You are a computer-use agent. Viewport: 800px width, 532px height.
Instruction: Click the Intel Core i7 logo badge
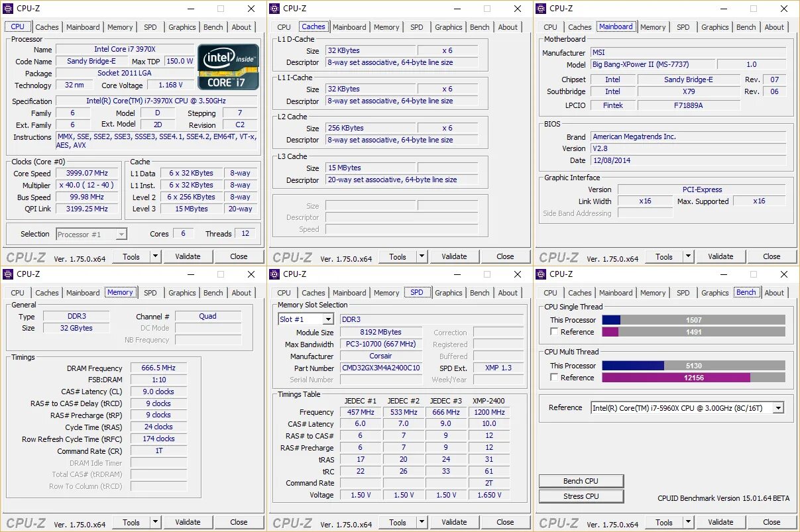[x=229, y=67]
